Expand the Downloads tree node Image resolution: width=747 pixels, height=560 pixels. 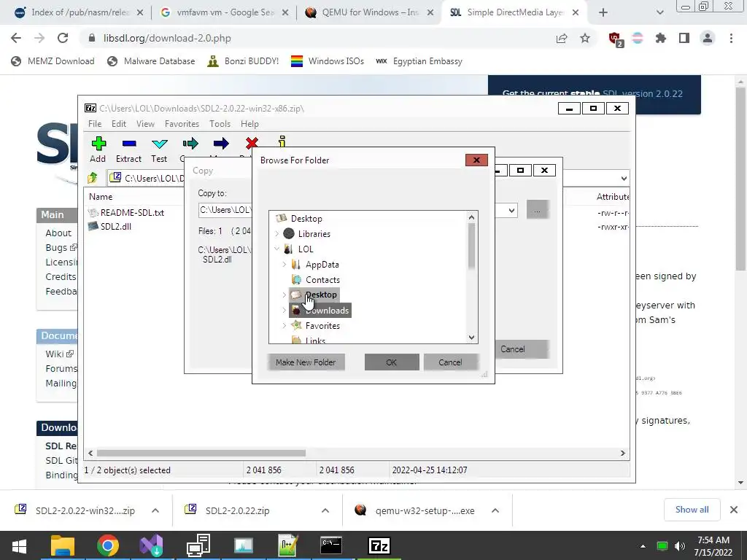pyautogui.click(x=285, y=311)
